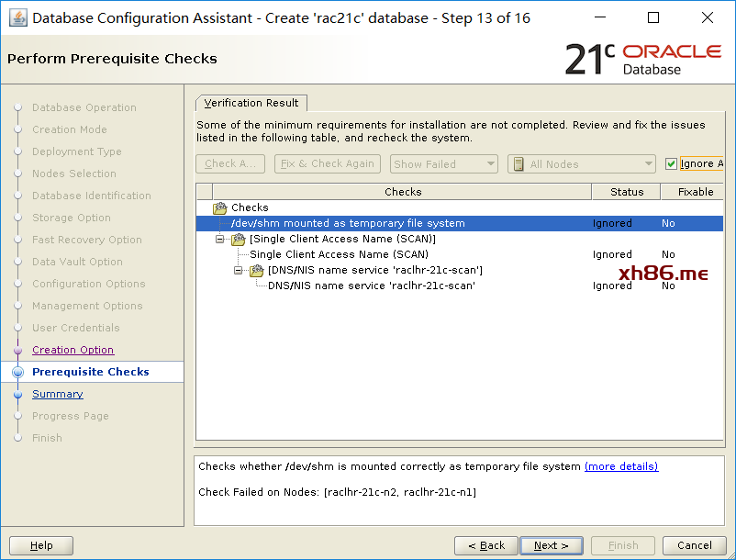Select the Verification Result tab
736x560 pixels.
point(251,103)
